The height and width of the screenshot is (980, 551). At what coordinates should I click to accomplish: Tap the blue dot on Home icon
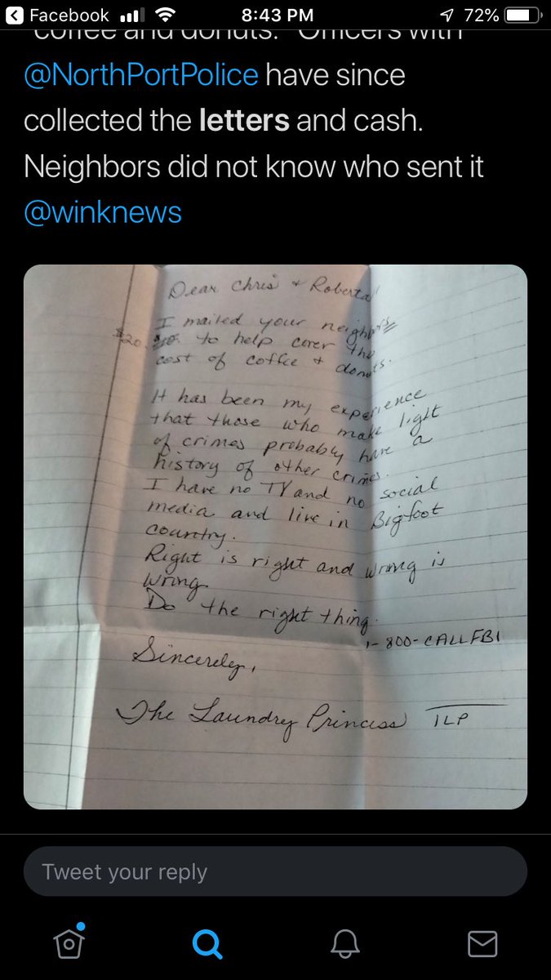(82, 928)
